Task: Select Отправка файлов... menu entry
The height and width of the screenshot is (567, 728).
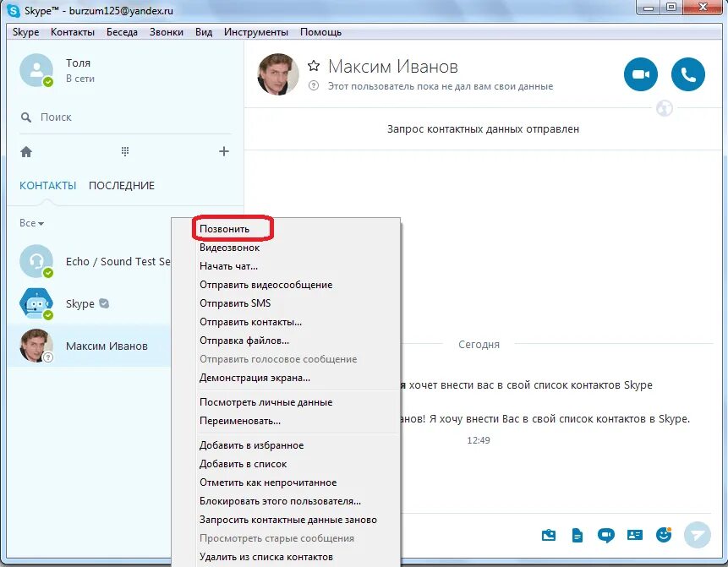Action: pyautogui.click(x=286, y=340)
